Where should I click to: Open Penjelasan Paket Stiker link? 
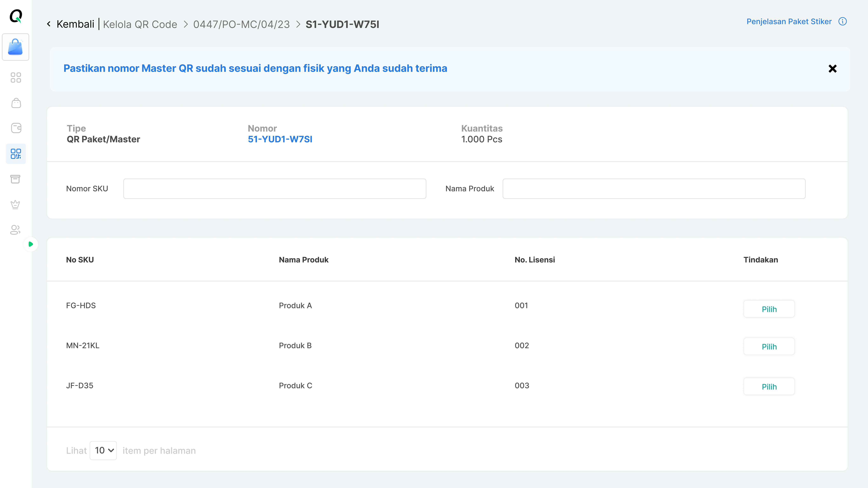[x=789, y=22]
